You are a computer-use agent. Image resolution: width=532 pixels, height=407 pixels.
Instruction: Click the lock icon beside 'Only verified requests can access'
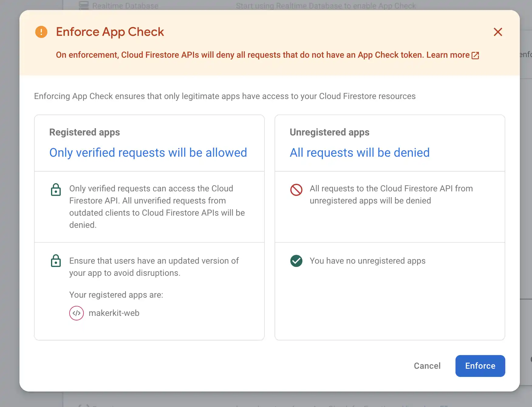click(x=56, y=190)
